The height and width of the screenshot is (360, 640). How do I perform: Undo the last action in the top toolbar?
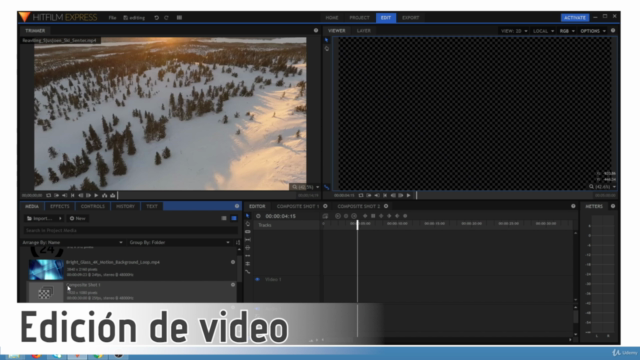click(156, 18)
